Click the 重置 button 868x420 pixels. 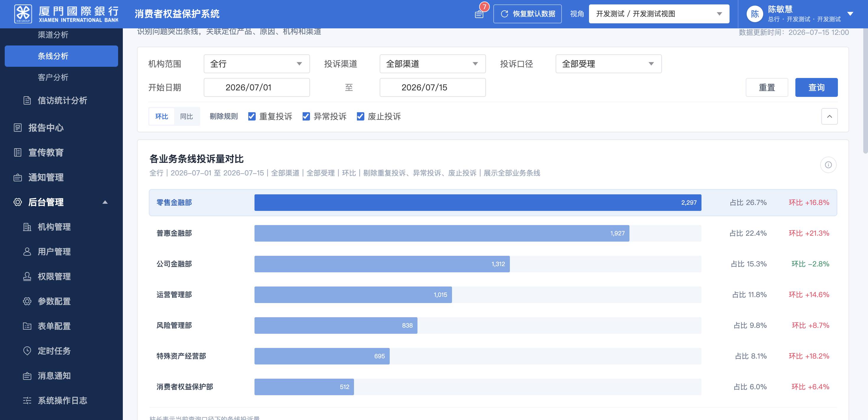point(767,87)
